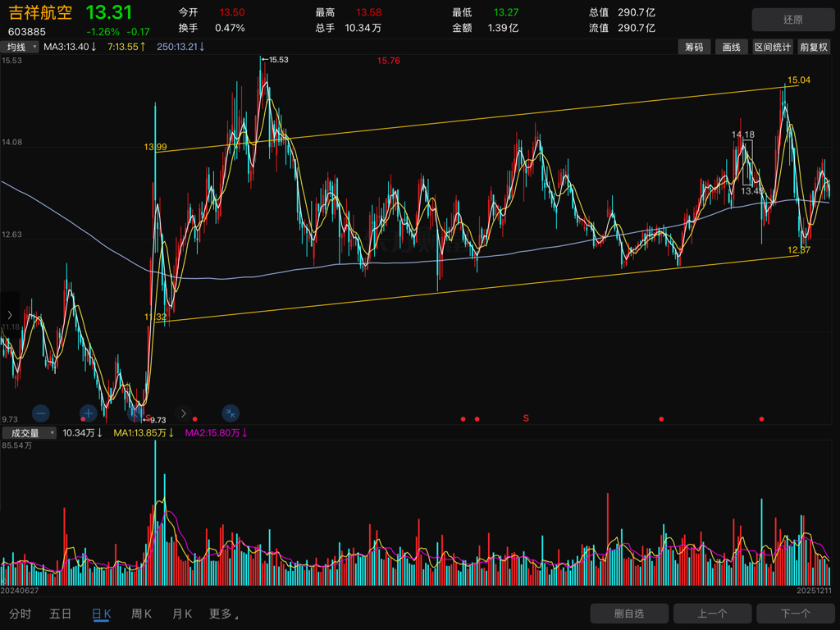Viewport: 840px width, 630px height.
Task: Click the red 15.76 price label
Action: [x=388, y=61]
